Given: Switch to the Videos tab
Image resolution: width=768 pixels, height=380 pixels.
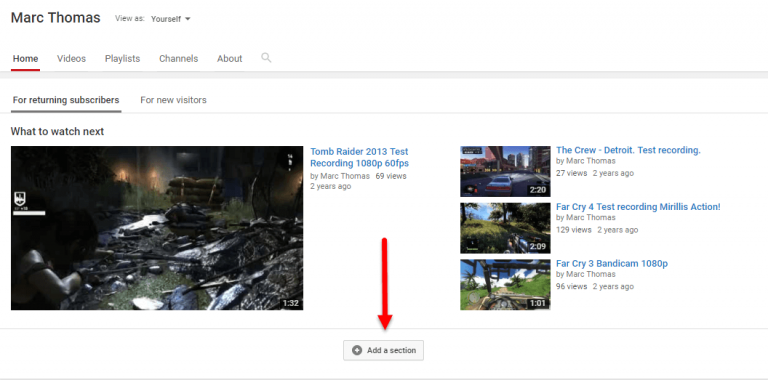Looking at the screenshot, I should point(72,58).
